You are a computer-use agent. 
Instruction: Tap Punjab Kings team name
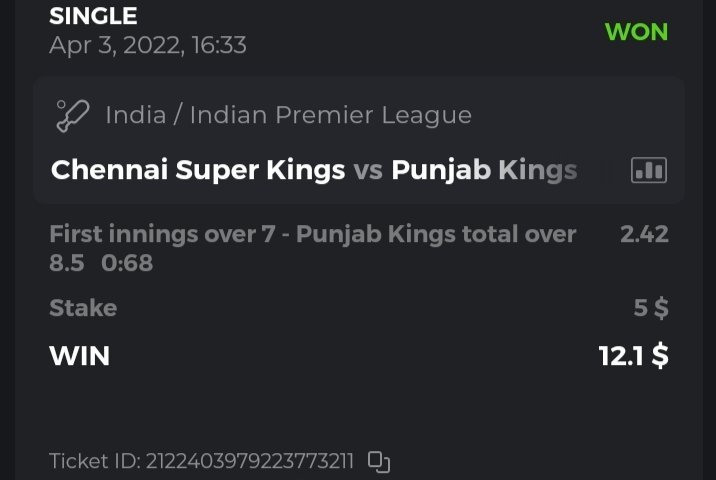[x=484, y=171]
